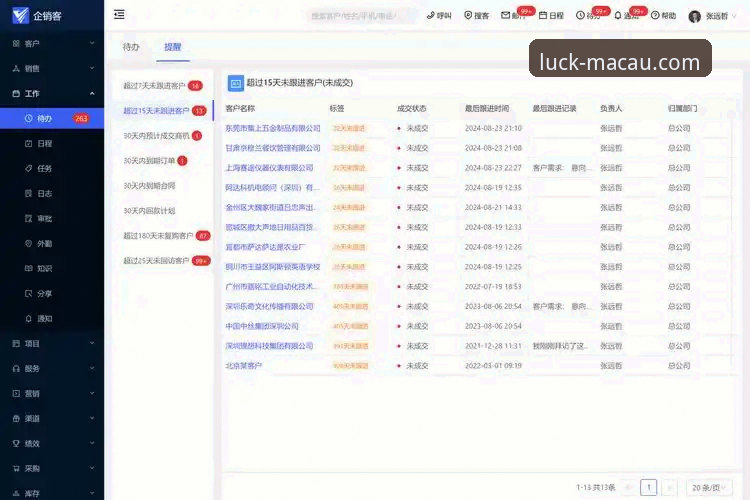Click the previous page arrow button

click(x=628, y=488)
